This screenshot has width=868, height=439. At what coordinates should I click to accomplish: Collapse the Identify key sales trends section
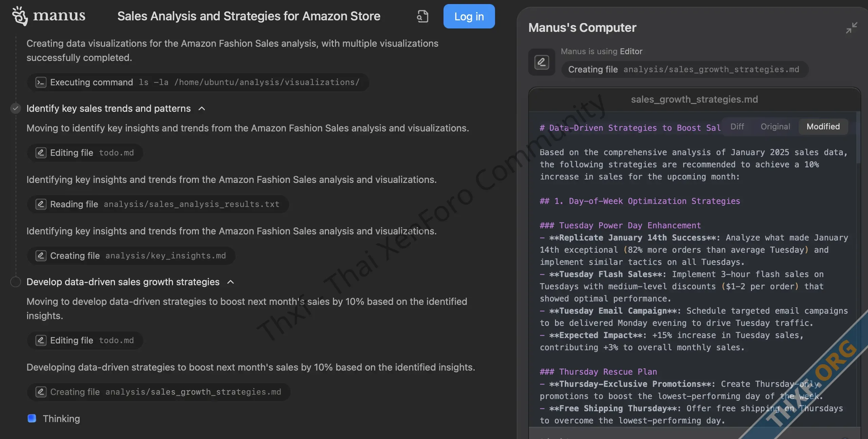(x=202, y=108)
